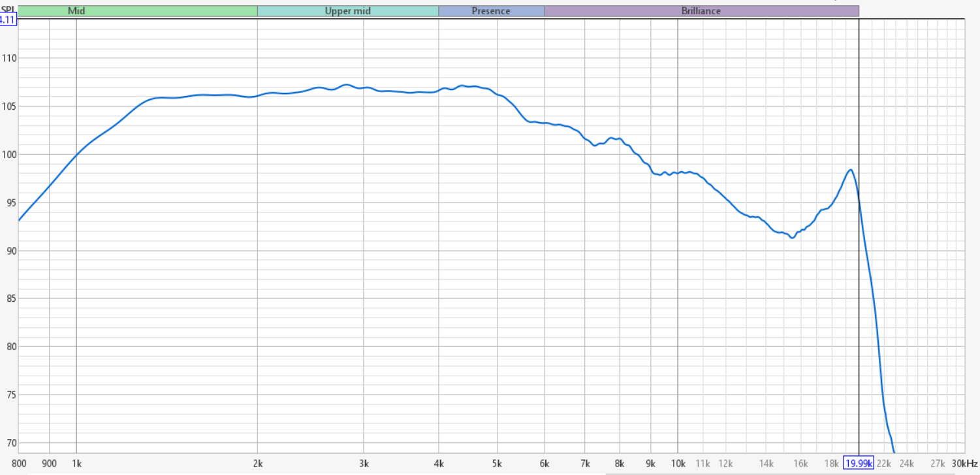This screenshot has height=475, width=980.
Task: Click the 75 SPL axis label
Action: tap(10, 395)
